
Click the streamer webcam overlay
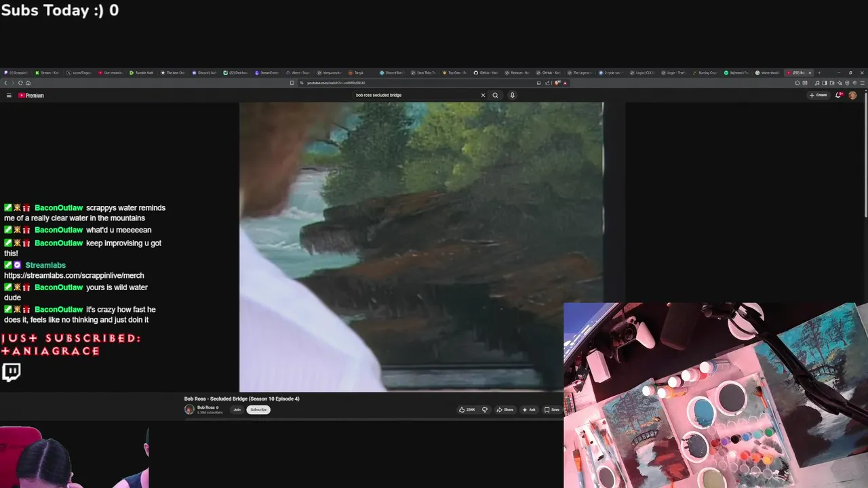pos(74,457)
